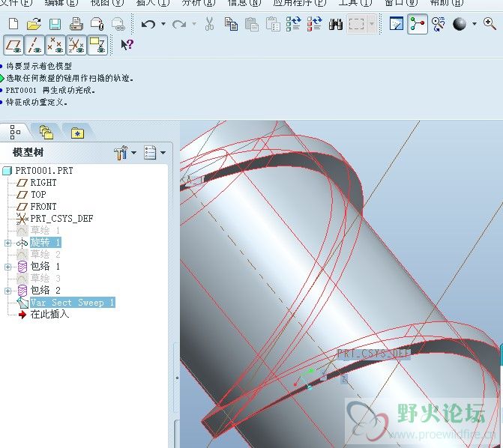Create a new file with the blank page icon

(x=13, y=24)
